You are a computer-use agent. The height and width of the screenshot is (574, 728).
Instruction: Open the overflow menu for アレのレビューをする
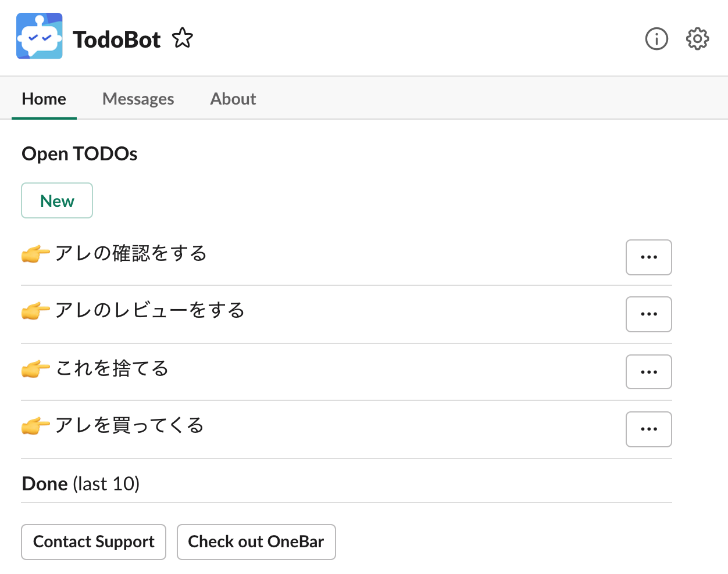click(648, 314)
